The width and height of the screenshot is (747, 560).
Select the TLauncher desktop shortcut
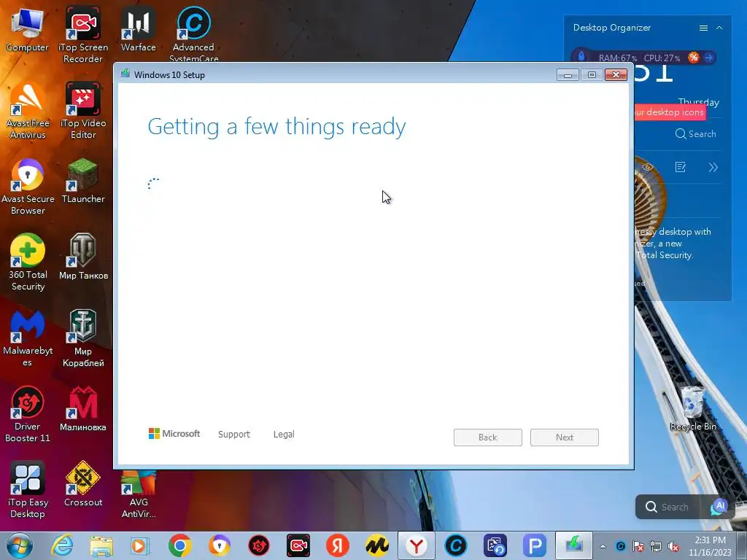[83, 181]
